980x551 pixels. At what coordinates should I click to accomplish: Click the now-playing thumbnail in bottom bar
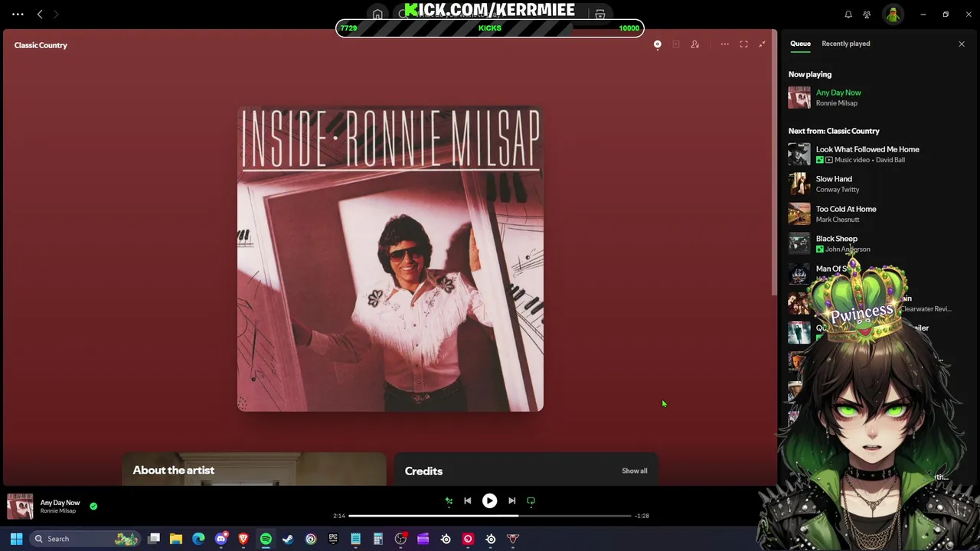(20, 506)
